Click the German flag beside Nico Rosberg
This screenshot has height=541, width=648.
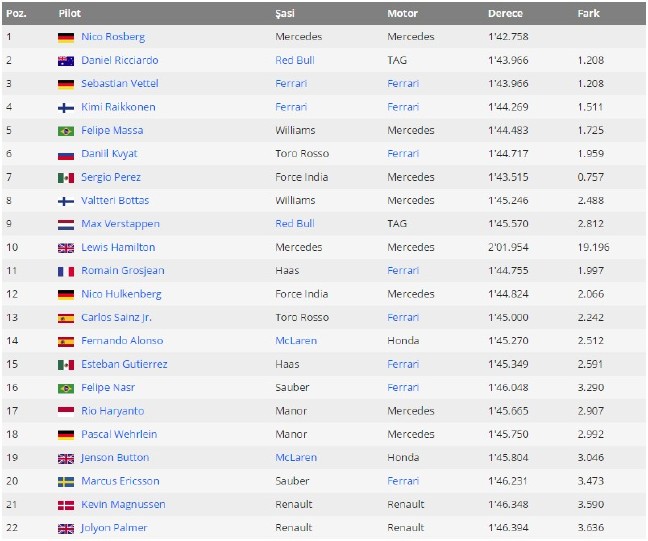pos(66,37)
